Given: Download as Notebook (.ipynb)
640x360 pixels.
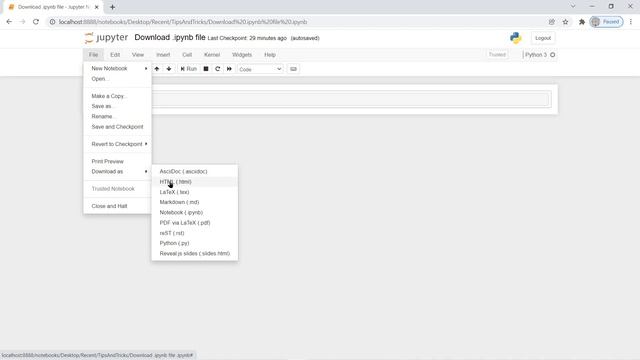Looking at the screenshot, I should click(195, 212).
